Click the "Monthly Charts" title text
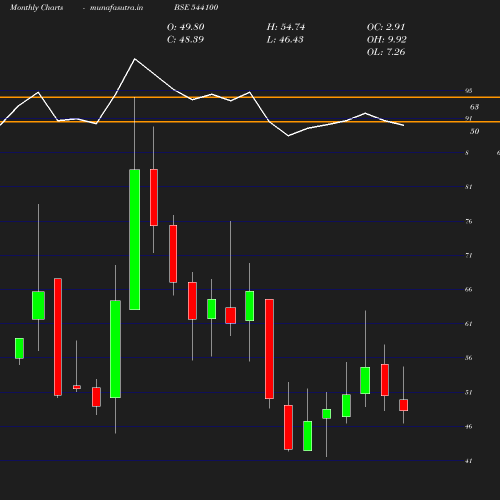Viewport: 500px width, 500px height. (x=36, y=8)
